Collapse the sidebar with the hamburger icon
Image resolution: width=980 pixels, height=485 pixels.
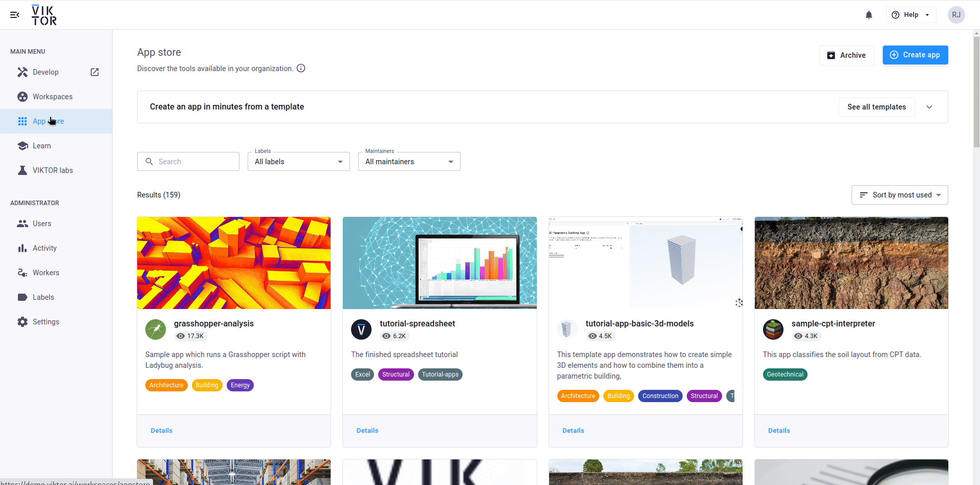(14, 14)
